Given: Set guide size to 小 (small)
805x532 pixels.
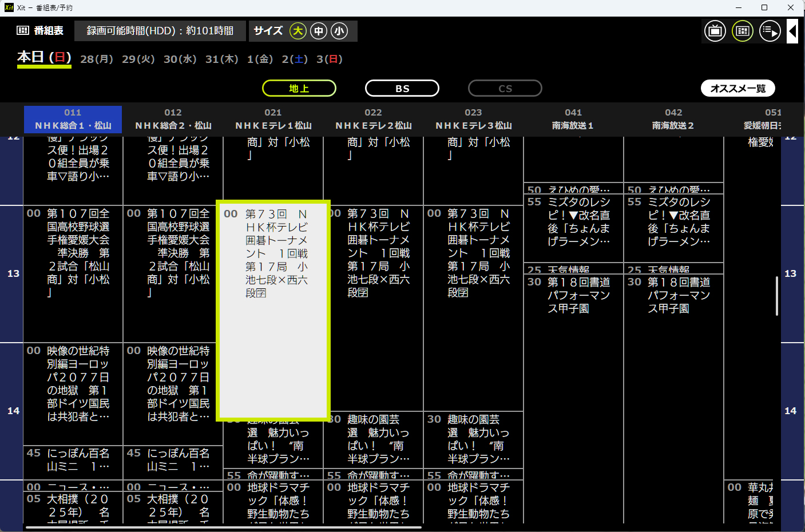Looking at the screenshot, I should pyautogui.click(x=339, y=31).
